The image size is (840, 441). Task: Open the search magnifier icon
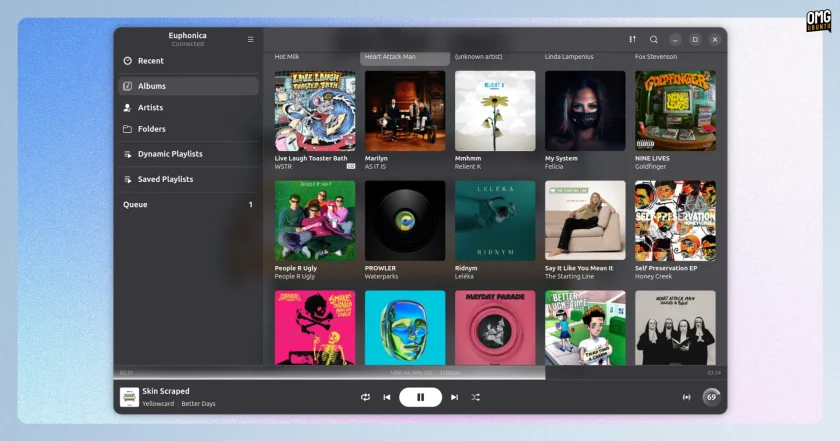point(654,39)
